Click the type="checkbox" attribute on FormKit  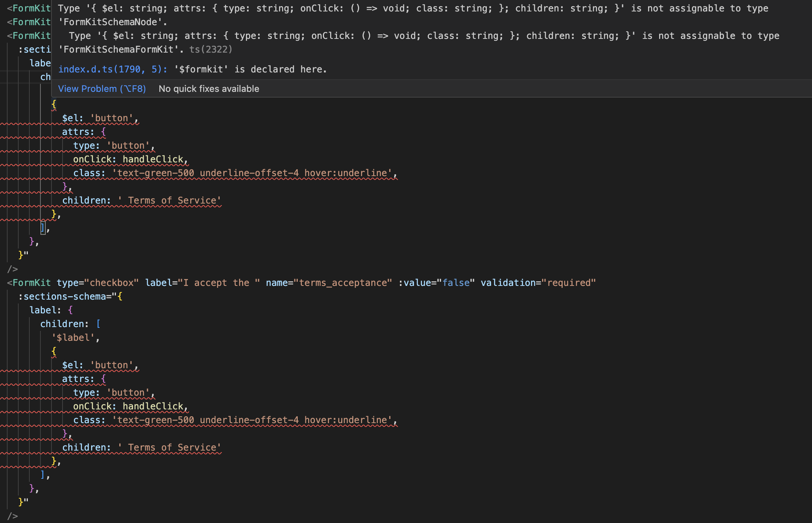click(x=98, y=282)
